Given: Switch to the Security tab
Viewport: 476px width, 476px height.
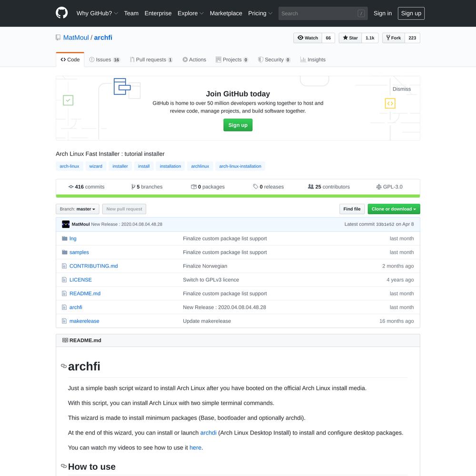Looking at the screenshot, I should coord(274,59).
